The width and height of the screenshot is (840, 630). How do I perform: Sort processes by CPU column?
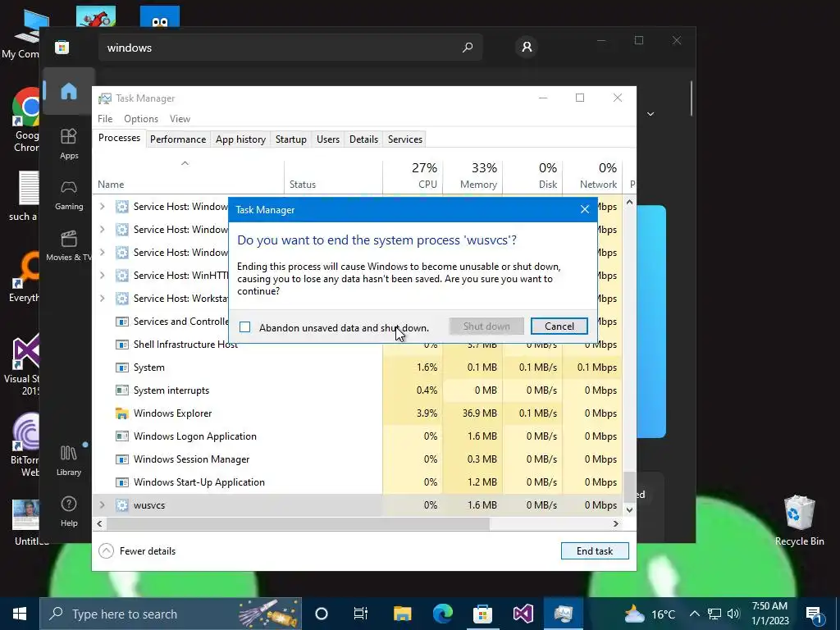click(x=413, y=176)
